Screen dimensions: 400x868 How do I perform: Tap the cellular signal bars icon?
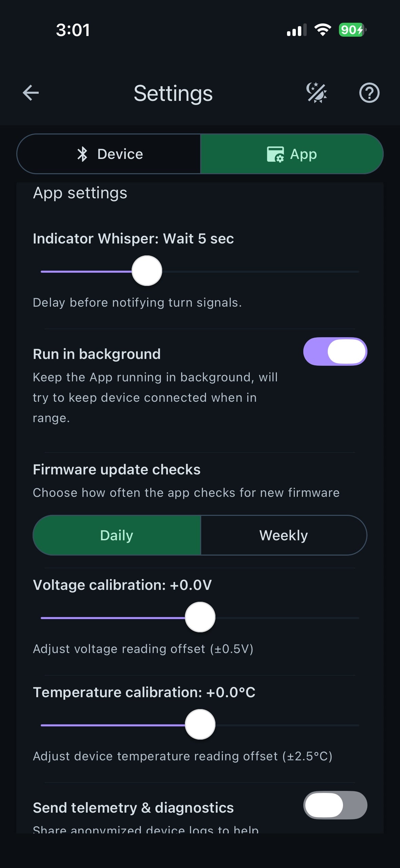click(x=296, y=30)
